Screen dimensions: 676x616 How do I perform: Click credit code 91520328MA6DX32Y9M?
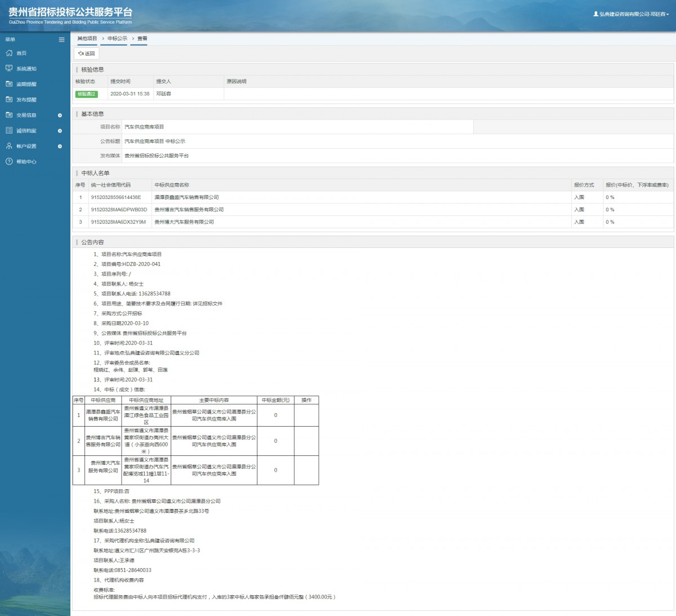118,222
